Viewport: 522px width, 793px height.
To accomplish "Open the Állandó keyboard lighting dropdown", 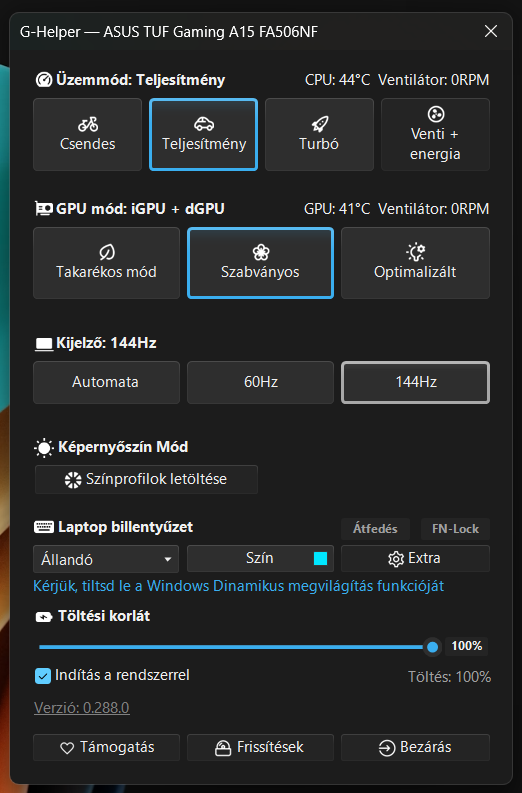I will 106,559.
